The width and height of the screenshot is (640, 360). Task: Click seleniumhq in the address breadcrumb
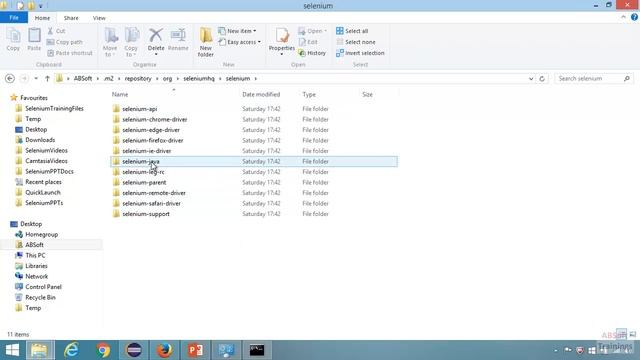[199, 78]
